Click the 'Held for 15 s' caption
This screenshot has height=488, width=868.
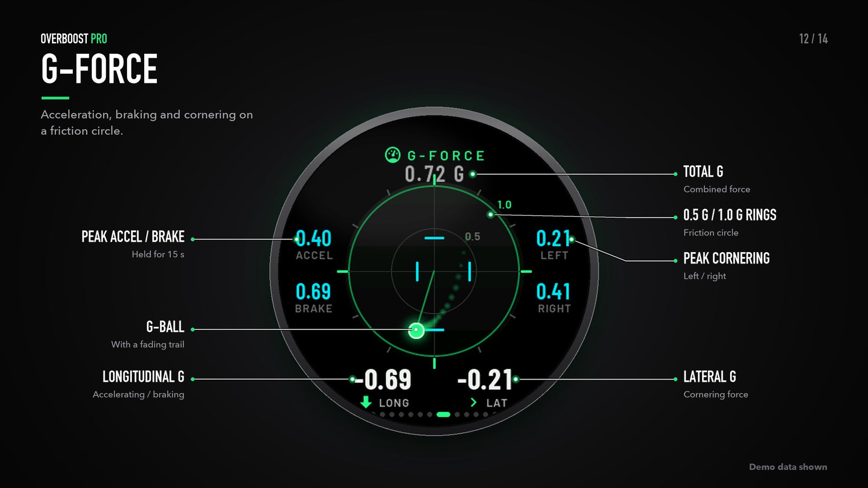tap(158, 254)
